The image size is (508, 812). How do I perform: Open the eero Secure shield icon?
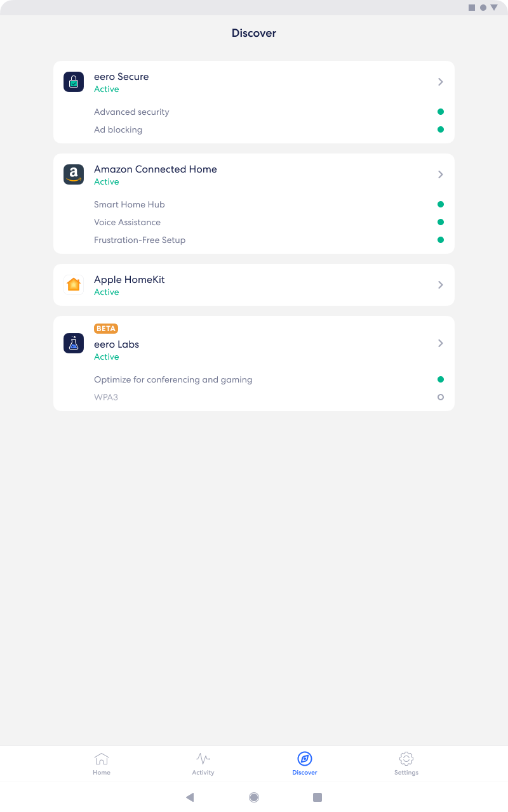point(73,82)
